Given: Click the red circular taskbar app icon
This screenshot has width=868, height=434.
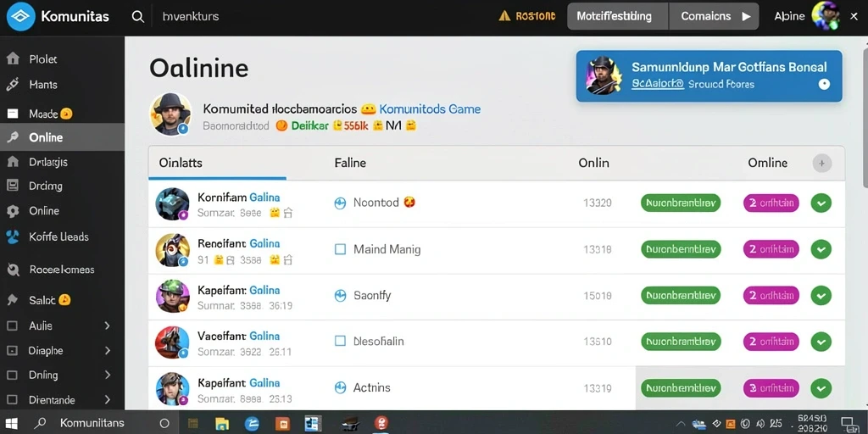Looking at the screenshot, I should pos(381,423).
